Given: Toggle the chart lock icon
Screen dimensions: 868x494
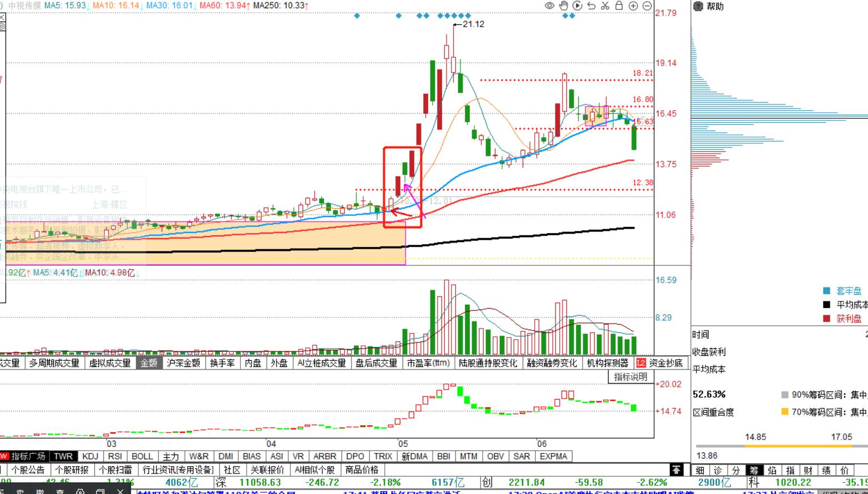Looking at the screenshot, I should (x=619, y=6).
